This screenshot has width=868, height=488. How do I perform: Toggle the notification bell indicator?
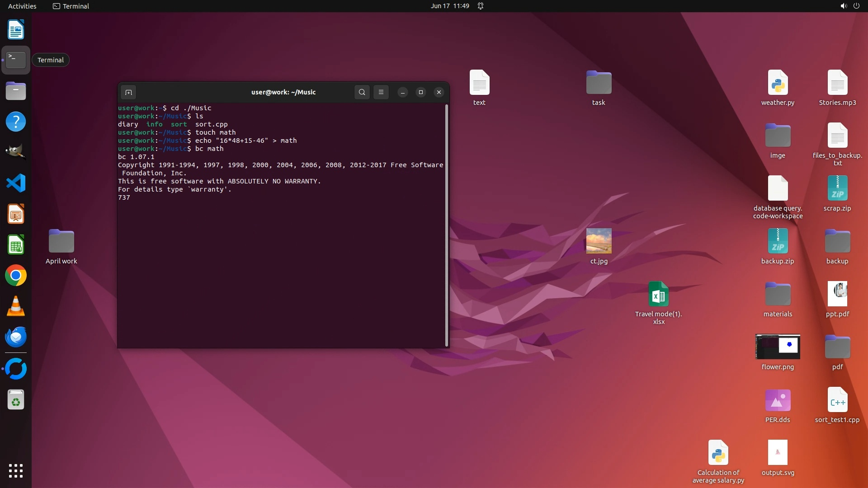(481, 6)
